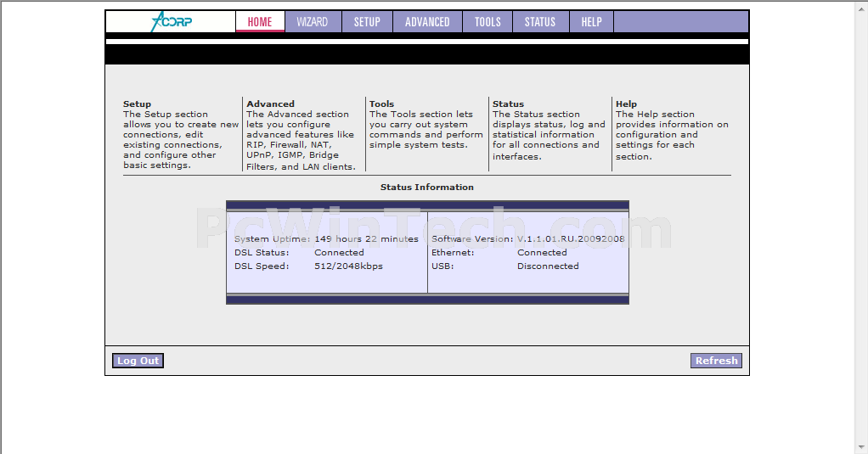868x454 pixels.
Task: Click the Setup section heading
Action: pos(137,104)
